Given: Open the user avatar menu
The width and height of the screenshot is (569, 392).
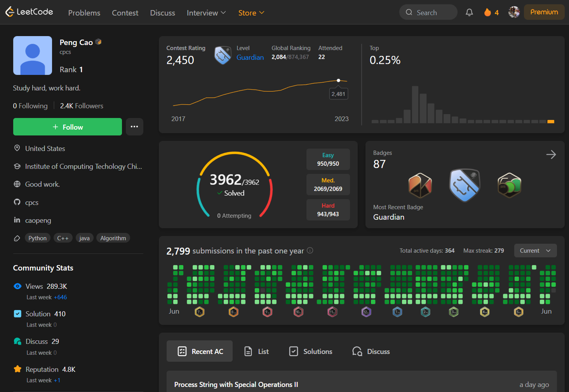Looking at the screenshot, I should [x=514, y=12].
